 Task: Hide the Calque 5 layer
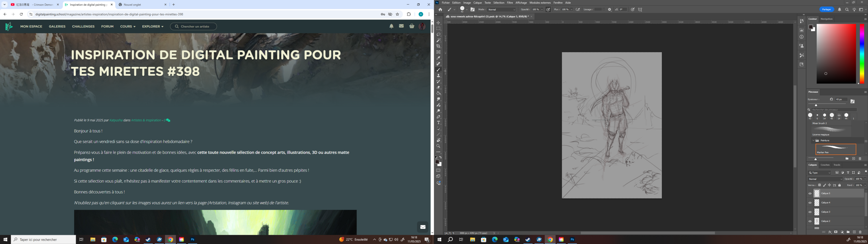coord(810,194)
